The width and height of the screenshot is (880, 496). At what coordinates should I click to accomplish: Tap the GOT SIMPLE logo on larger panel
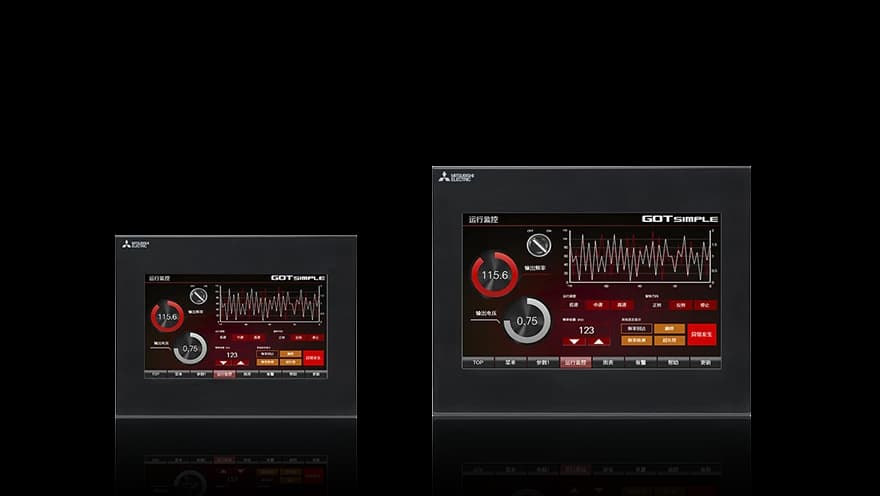pos(680,219)
